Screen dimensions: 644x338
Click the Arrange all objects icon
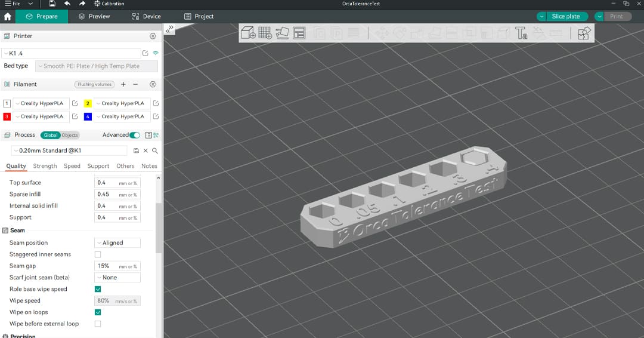299,33
